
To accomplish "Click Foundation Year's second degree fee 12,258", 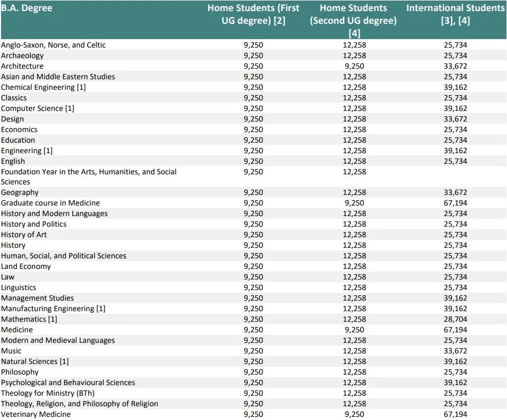I will click(354, 172).
